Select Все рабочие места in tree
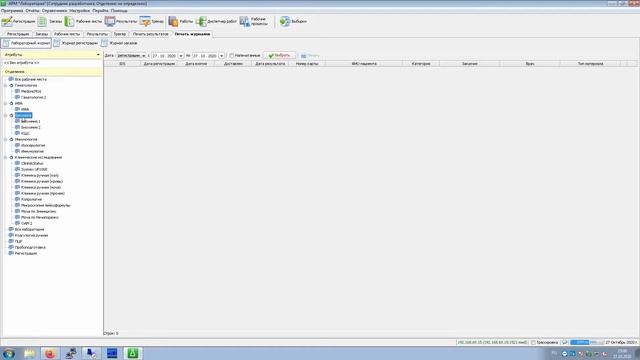This screenshot has width=640, height=360. (31, 80)
